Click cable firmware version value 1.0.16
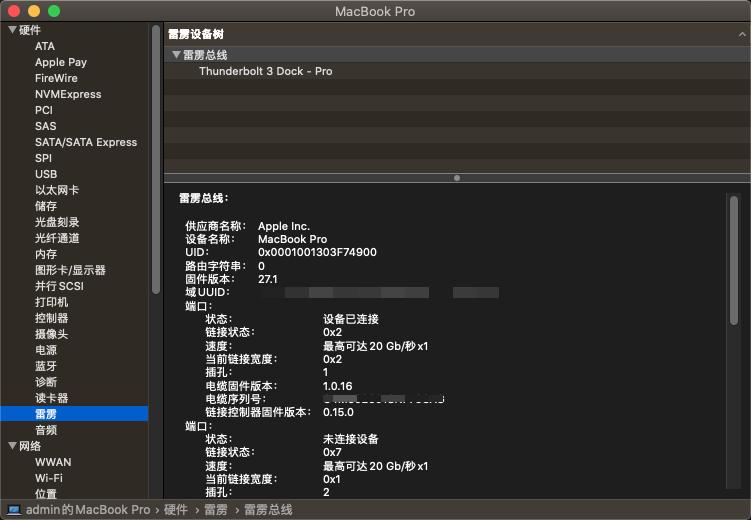 338,386
